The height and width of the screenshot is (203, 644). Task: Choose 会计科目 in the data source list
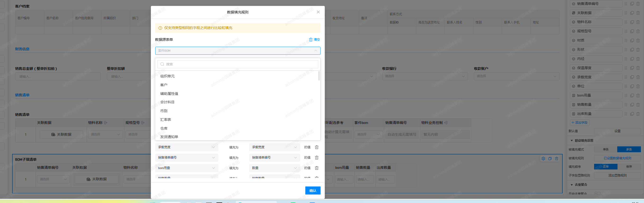pyautogui.click(x=238, y=102)
